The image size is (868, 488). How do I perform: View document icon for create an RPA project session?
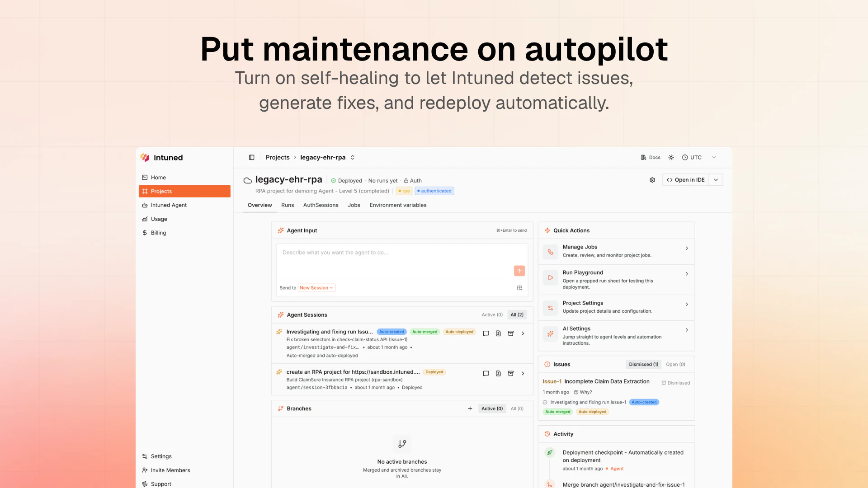498,374
